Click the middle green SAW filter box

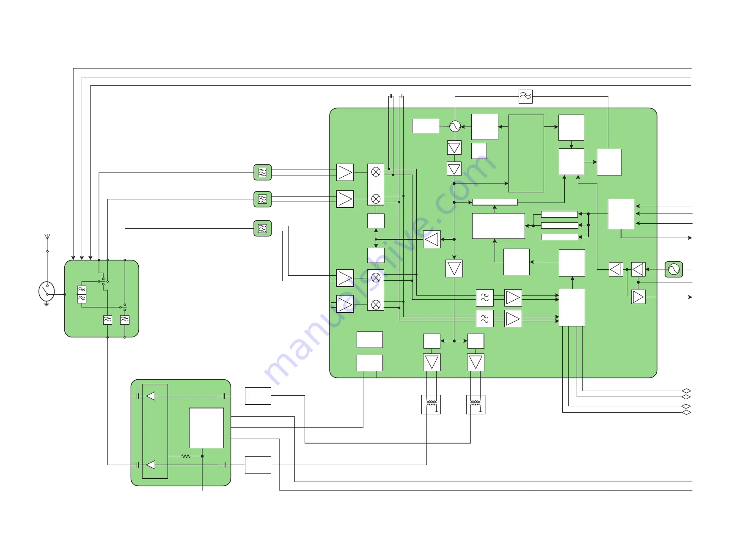(x=262, y=199)
